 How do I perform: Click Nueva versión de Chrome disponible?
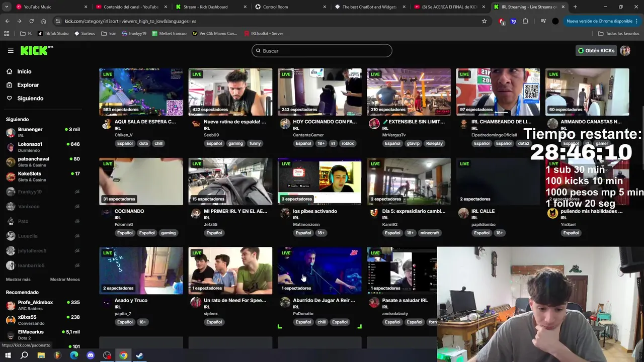coord(599,21)
